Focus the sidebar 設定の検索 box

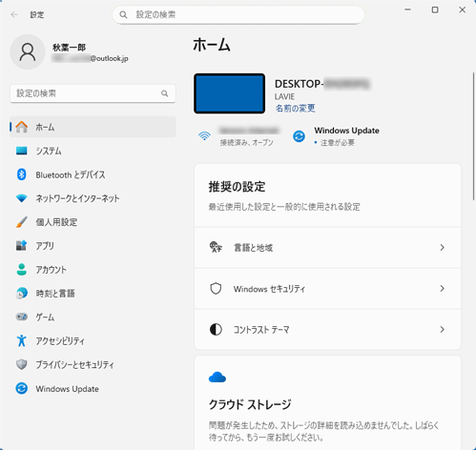click(93, 93)
